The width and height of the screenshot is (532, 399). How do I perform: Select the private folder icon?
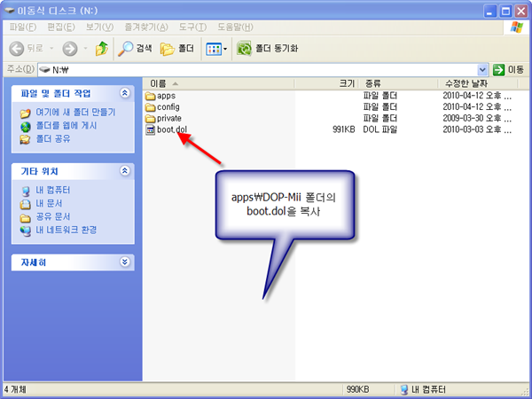[151, 119]
